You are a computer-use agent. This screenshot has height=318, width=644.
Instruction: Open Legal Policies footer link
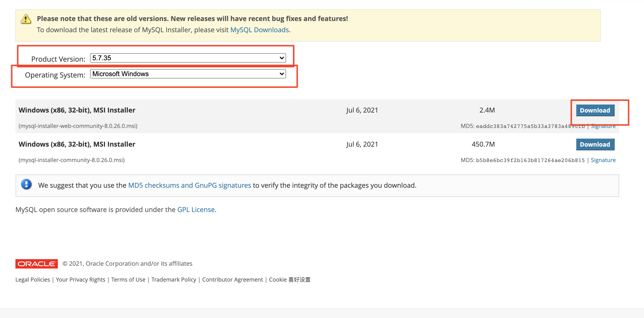[32, 279]
